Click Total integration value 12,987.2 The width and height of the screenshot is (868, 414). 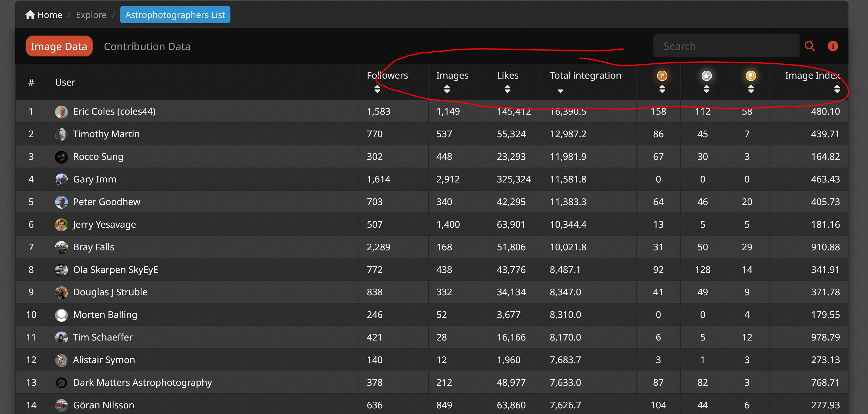568,134
